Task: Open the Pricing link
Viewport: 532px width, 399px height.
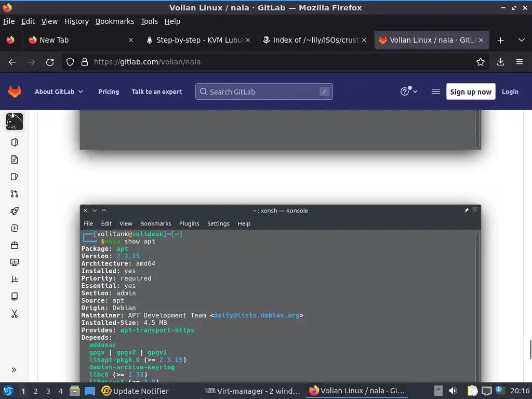Action: coord(109,91)
